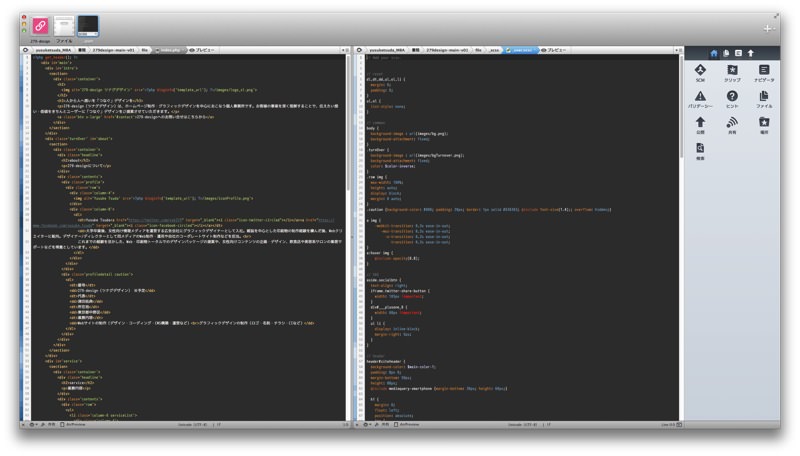Open the ファイル documents tool in sidebar grid

point(764,99)
